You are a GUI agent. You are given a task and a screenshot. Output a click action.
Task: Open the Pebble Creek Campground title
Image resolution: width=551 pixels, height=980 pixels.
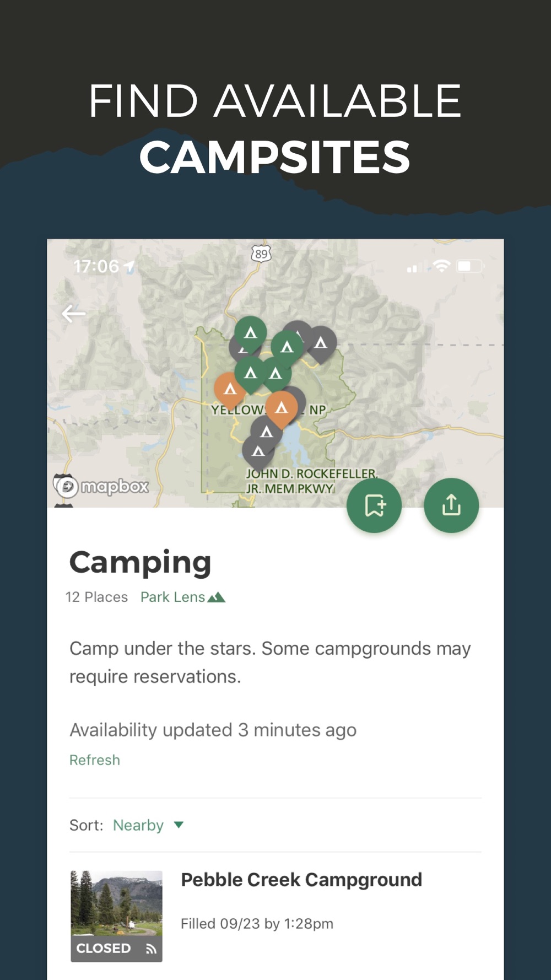[301, 880]
